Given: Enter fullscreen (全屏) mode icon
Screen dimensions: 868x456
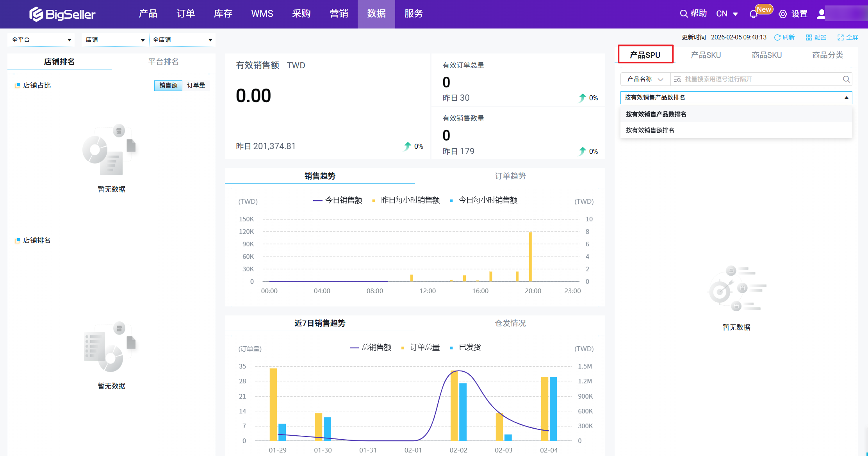Looking at the screenshot, I should pos(841,37).
